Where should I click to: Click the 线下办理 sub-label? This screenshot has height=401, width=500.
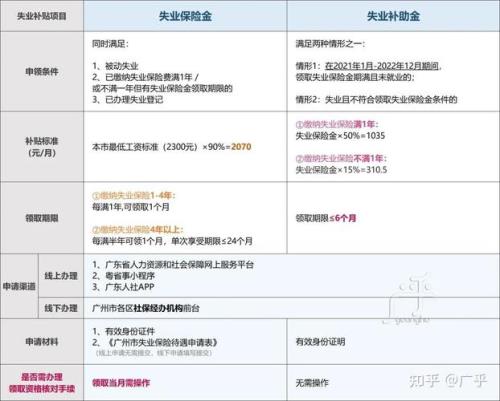(x=61, y=308)
